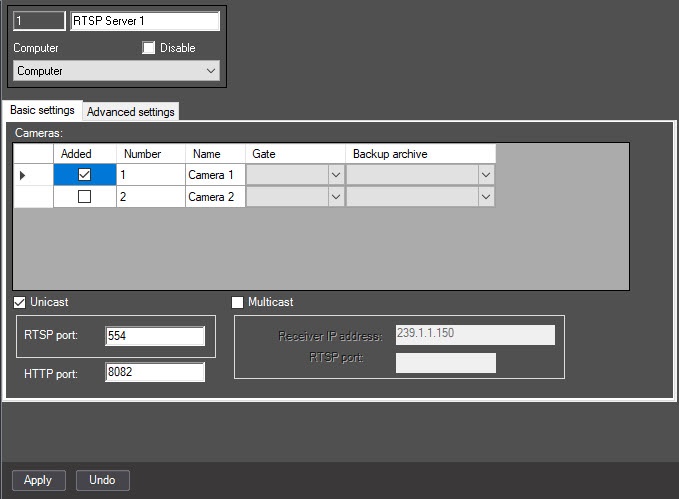Click the RTSP Server 1 name field
Viewport: 679px width, 499px height.
point(145,21)
